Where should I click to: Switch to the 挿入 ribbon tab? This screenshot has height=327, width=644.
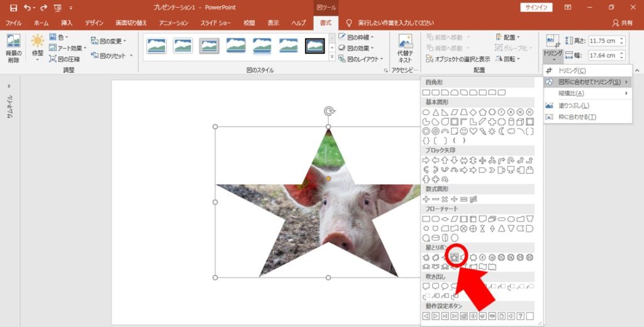pos(67,23)
